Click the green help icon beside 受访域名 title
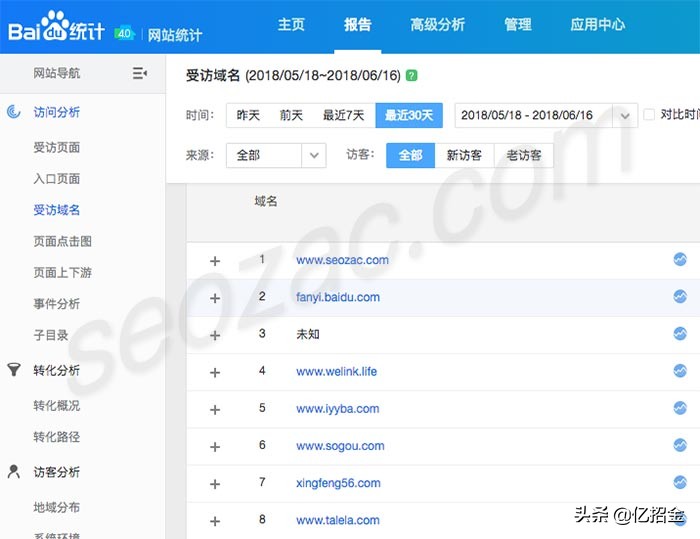Screen dimensions: 700x539 [x=412, y=75]
